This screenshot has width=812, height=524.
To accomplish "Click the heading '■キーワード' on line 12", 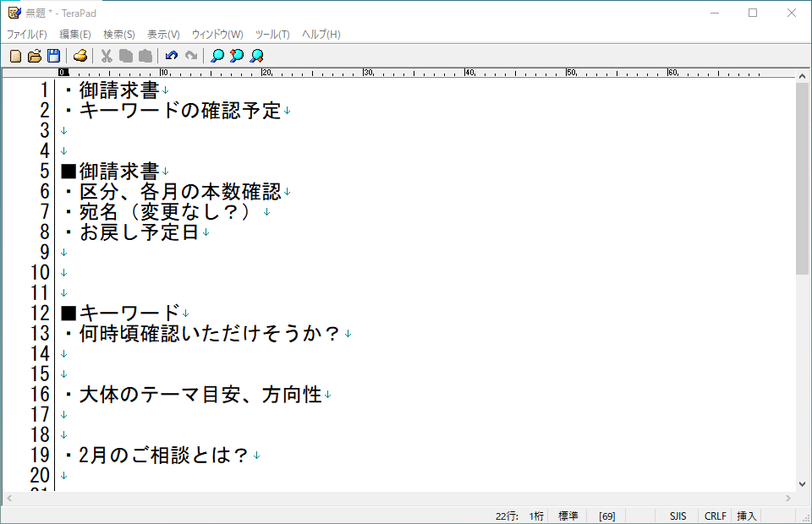I will tap(120, 314).
